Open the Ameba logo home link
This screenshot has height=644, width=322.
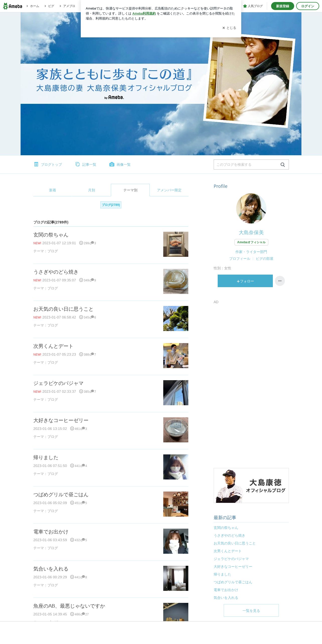[x=13, y=6]
